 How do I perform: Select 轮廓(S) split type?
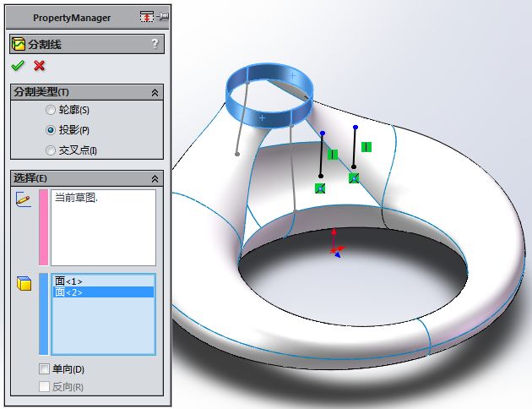pyautogui.click(x=51, y=110)
